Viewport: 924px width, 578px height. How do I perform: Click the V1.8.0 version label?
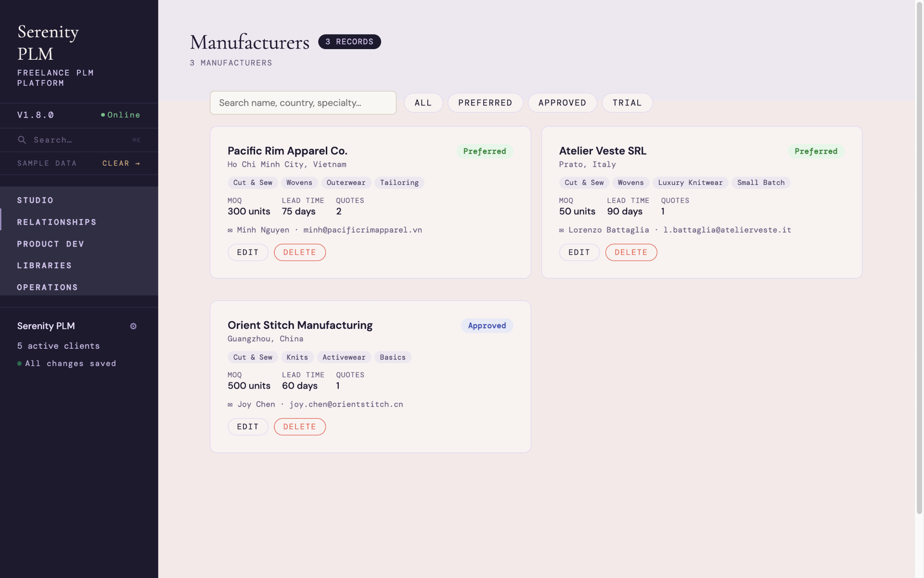click(x=36, y=115)
